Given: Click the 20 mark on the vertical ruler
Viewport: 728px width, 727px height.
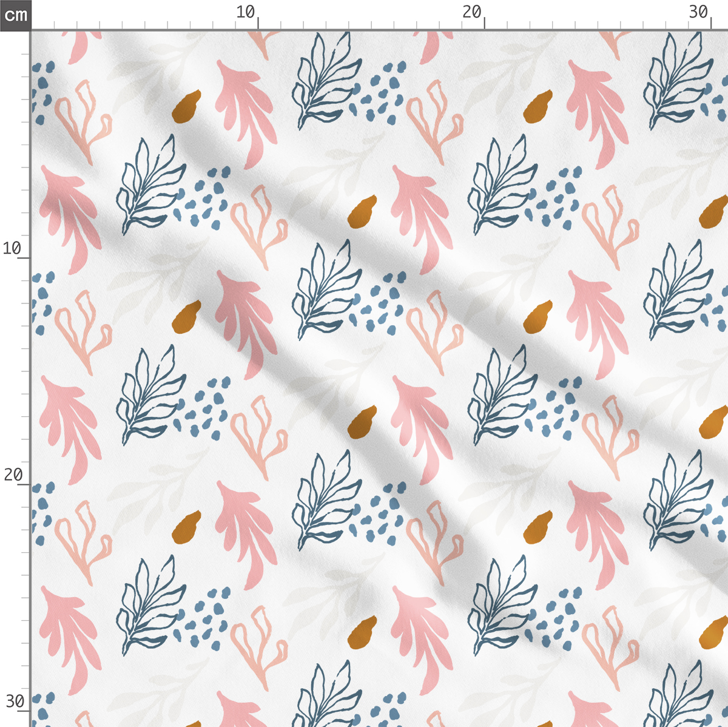Looking at the screenshot, I should 13,475.
